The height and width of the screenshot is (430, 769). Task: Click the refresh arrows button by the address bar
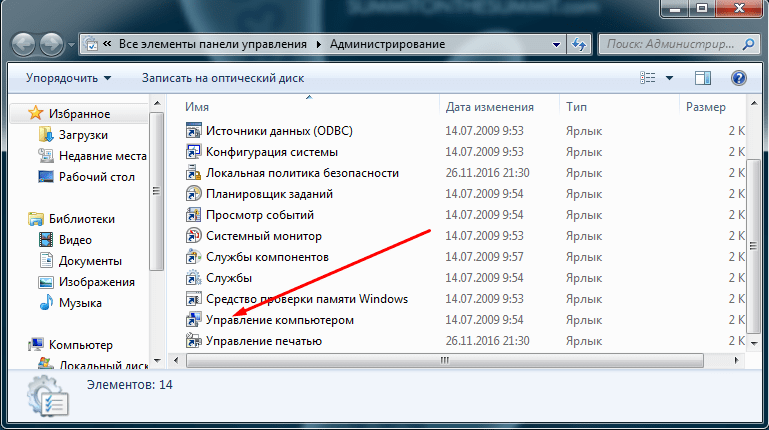(579, 45)
